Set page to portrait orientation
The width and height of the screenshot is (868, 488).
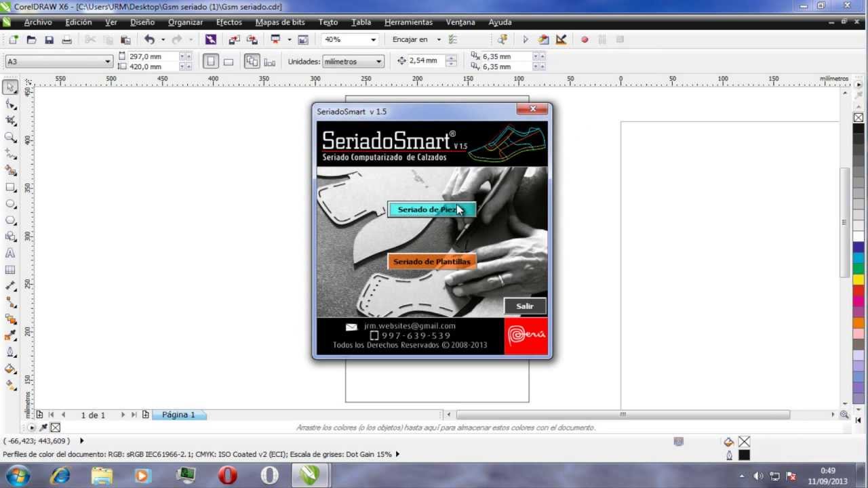tap(211, 62)
